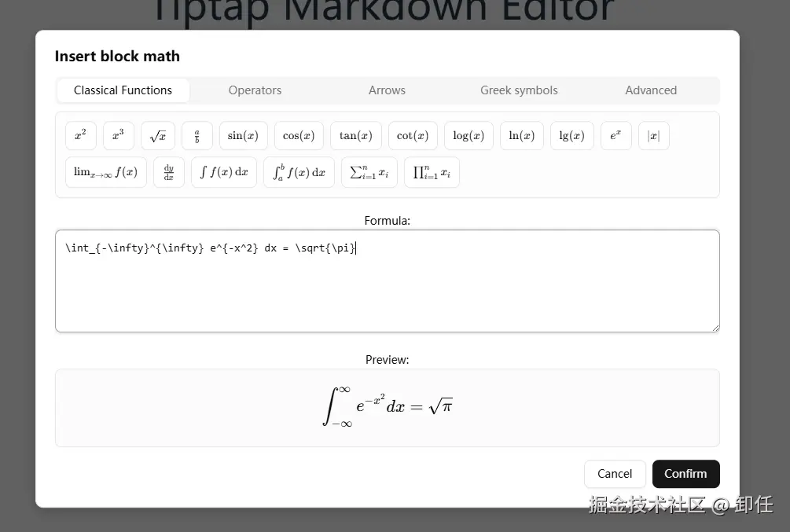The width and height of the screenshot is (790, 532).
Task: Insert the limit as x approaches infinity
Action: (106, 172)
